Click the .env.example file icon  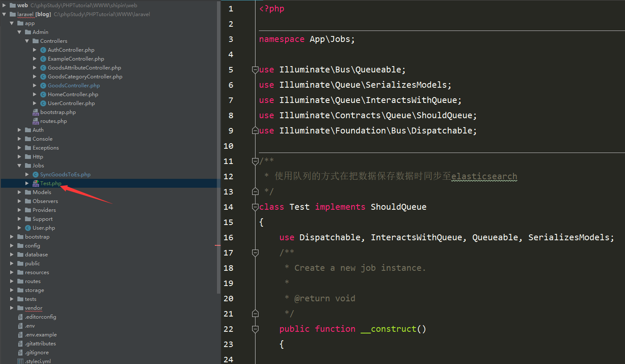[20, 335]
